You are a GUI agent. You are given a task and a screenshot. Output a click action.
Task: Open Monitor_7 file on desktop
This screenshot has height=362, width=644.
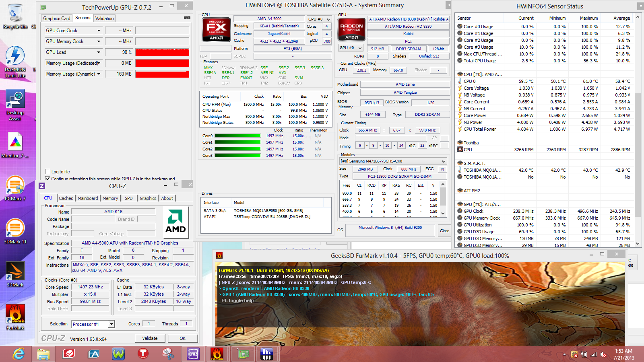point(15,145)
